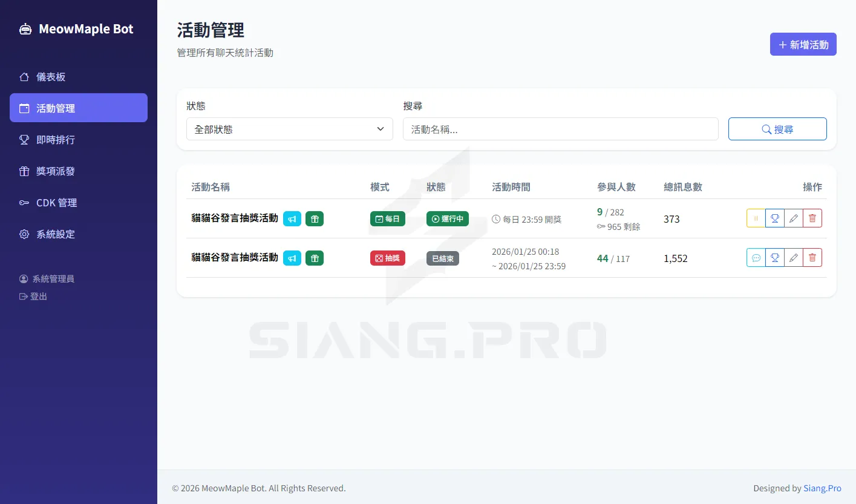
Task: Pause the running 每日 activity
Action: (756, 218)
